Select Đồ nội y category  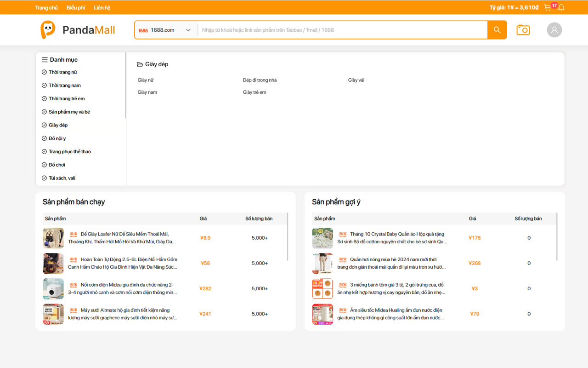[x=57, y=138]
